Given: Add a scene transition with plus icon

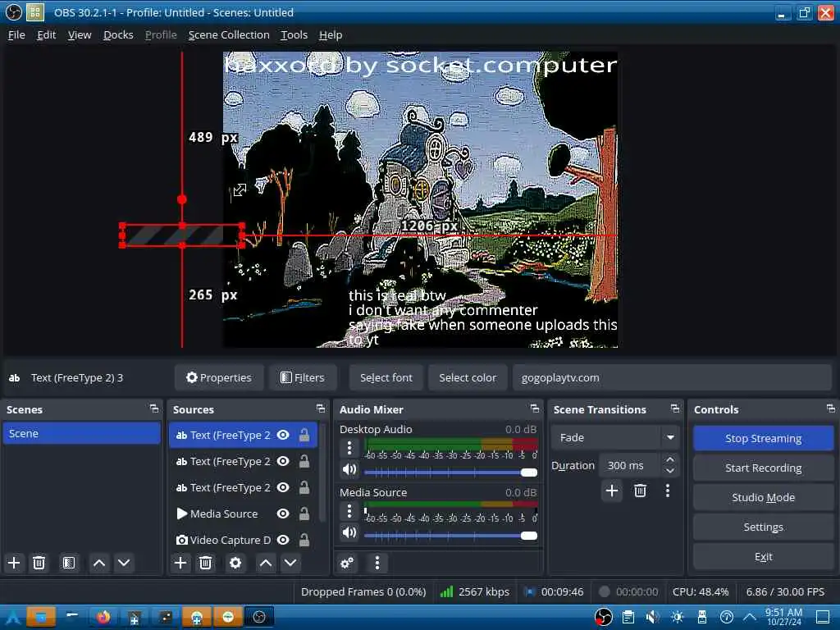Looking at the screenshot, I should [612, 491].
